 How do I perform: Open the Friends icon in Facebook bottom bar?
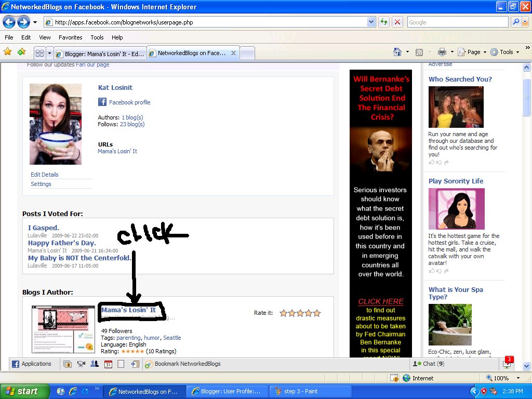pyautogui.click(x=95, y=364)
